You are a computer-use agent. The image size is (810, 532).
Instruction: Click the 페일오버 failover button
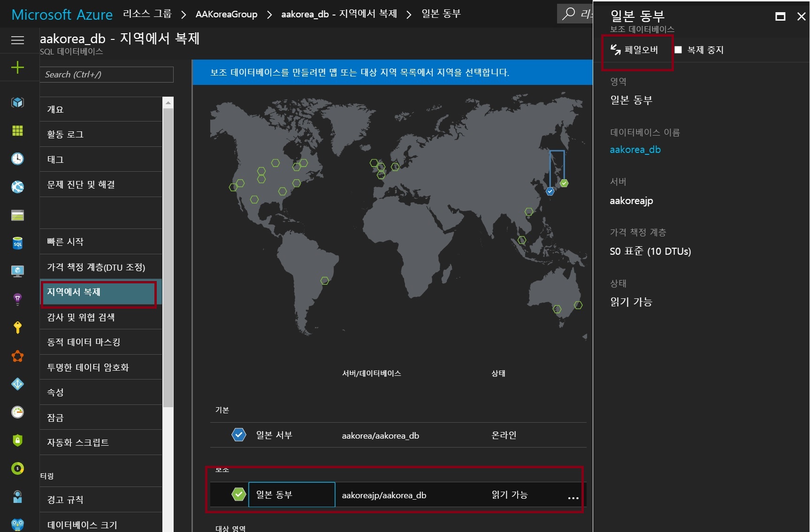point(634,50)
